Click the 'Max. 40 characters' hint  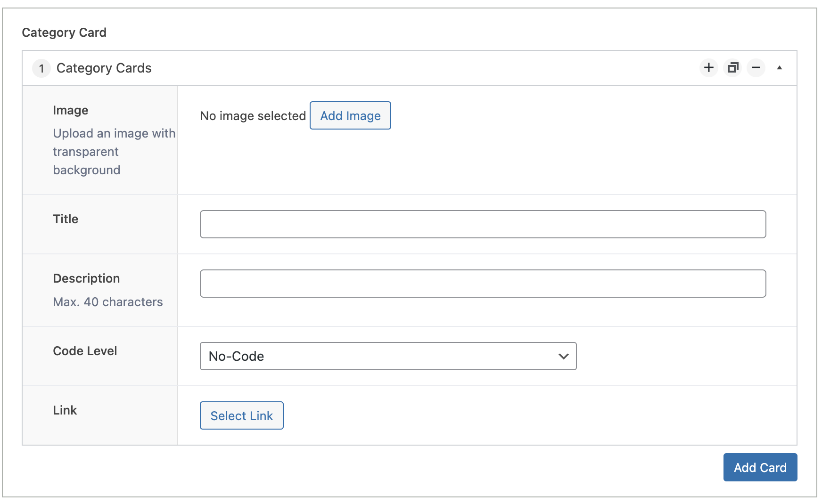tap(108, 302)
